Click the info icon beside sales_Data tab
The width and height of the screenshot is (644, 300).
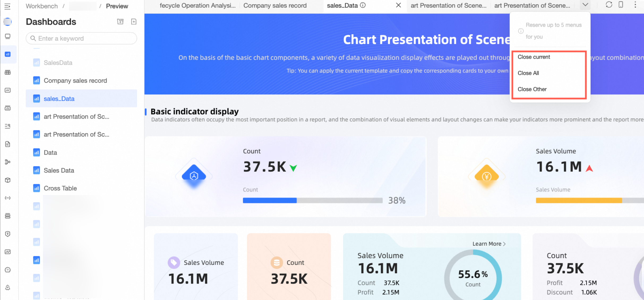363,5
